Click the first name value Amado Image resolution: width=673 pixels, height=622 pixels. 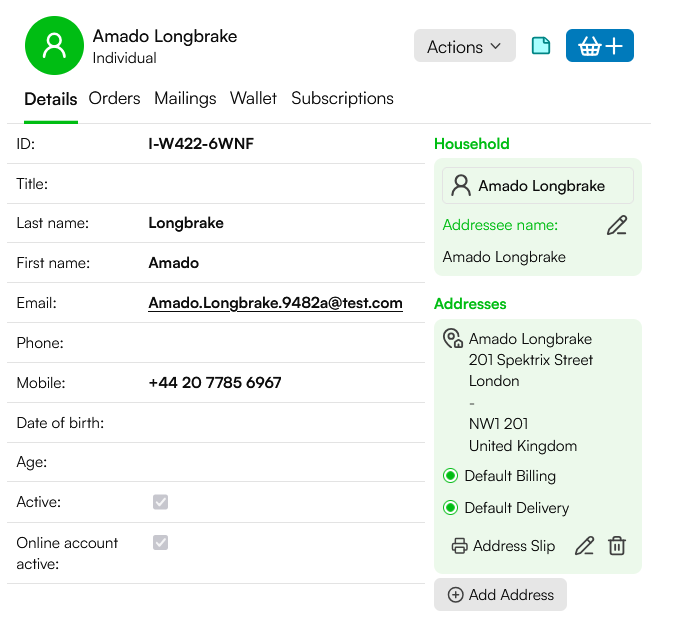pos(173,263)
